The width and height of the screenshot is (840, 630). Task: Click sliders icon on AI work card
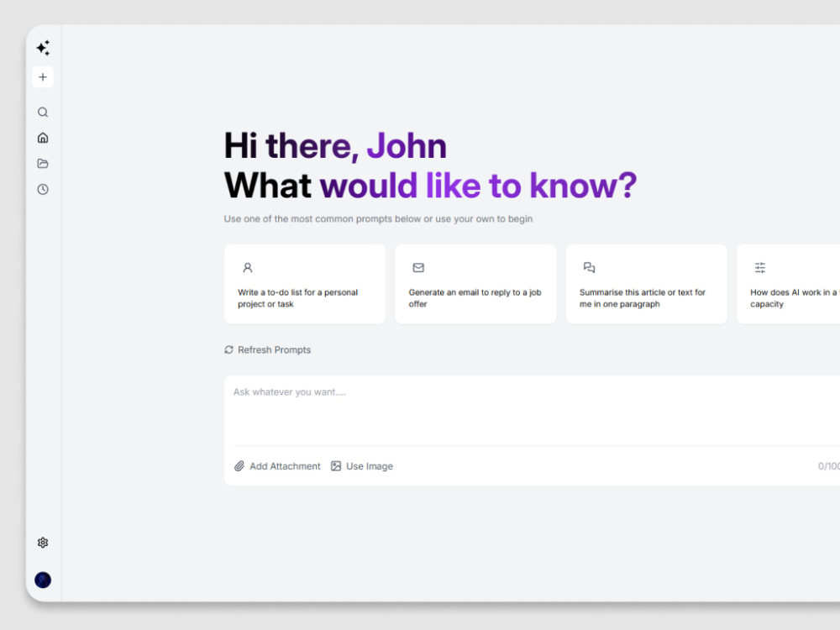(760, 267)
